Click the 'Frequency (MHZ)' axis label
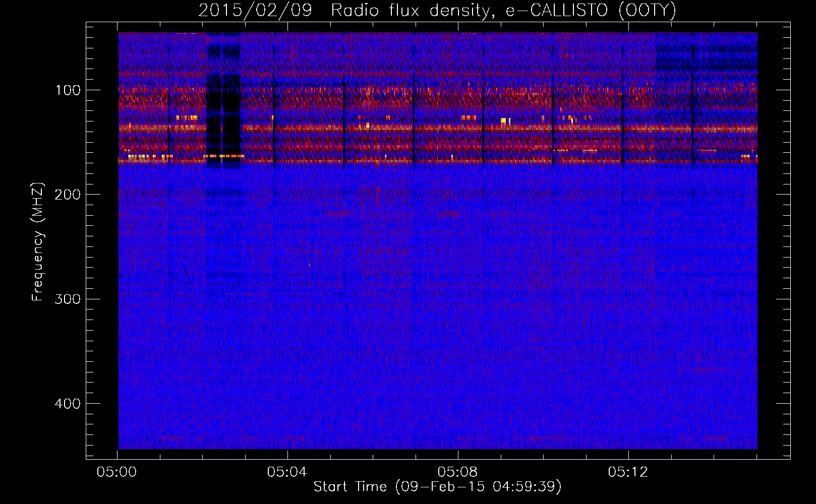 [38, 242]
